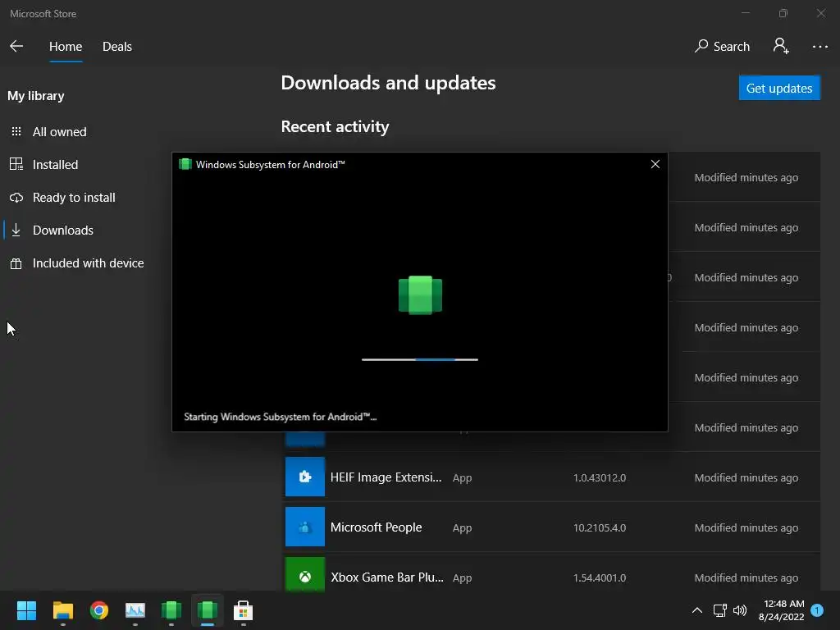Viewport: 840px width, 630px height.
Task: Open the Home tab
Action: [x=66, y=47]
